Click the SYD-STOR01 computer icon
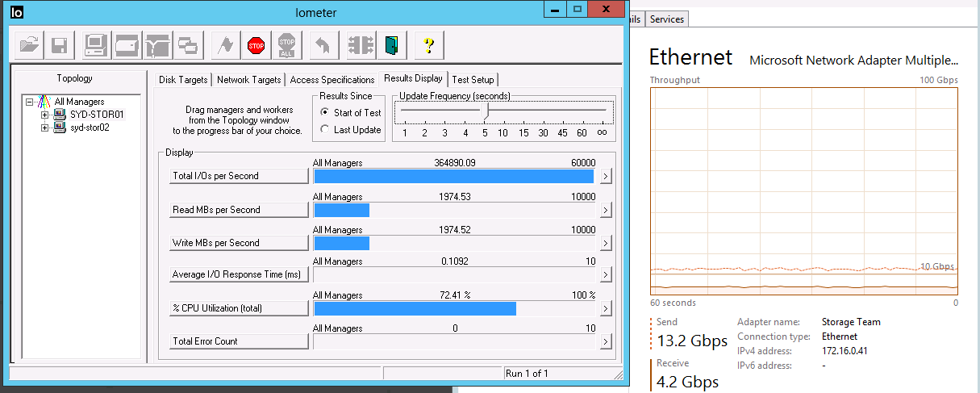 click(x=60, y=115)
